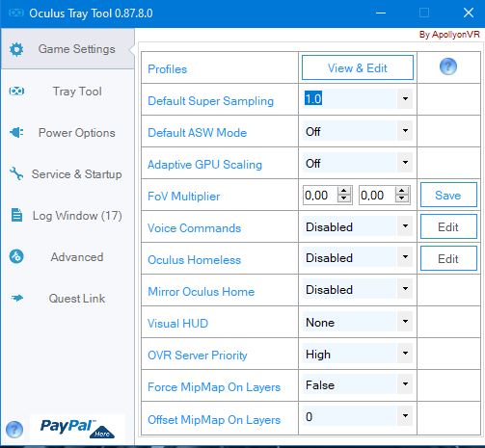Screen dimensions: 485x448
Task: Click the Mirror Oculus Home label
Action: [201, 292]
